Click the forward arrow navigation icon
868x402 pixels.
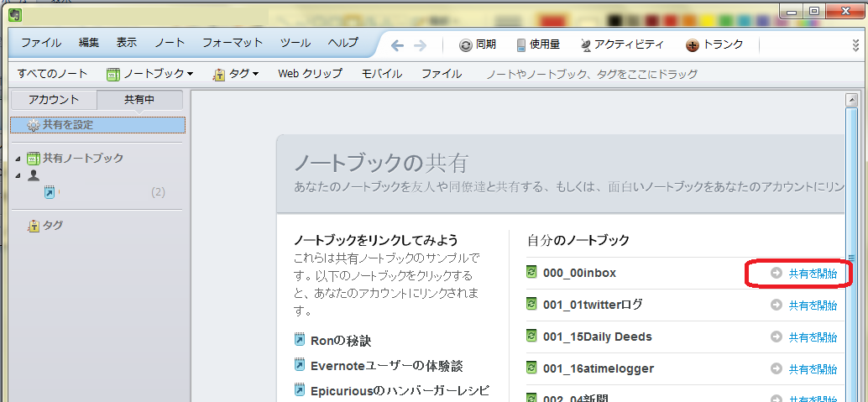click(x=421, y=45)
